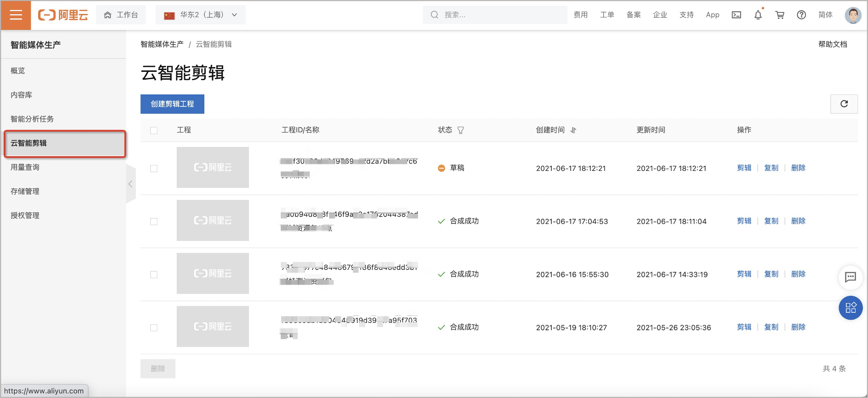Click 剪辑 for row updated 18:11:04
This screenshot has height=398, width=868.
pos(744,221)
